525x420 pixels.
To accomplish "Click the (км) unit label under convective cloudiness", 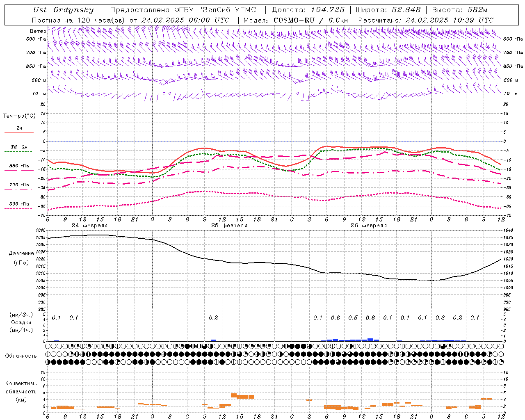I will [21, 399].
